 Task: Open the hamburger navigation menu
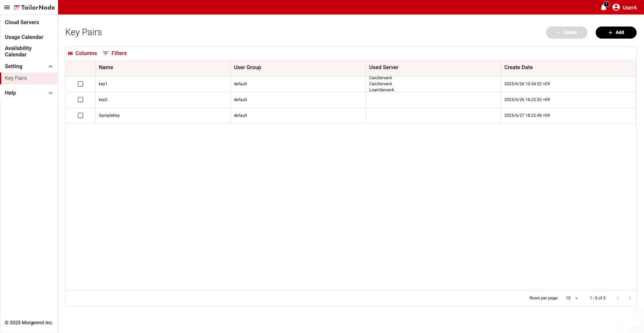coord(7,7)
